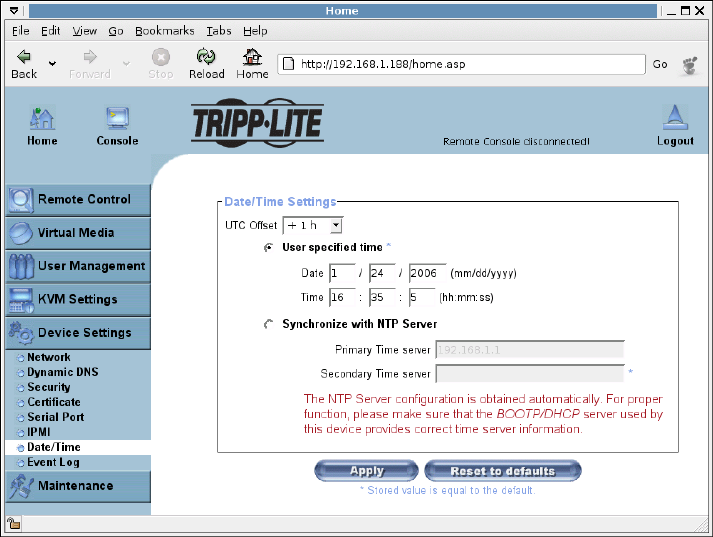The image size is (713, 537).
Task: Click bullet icon next to Dynamic DNS
Action: pos(20,373)
